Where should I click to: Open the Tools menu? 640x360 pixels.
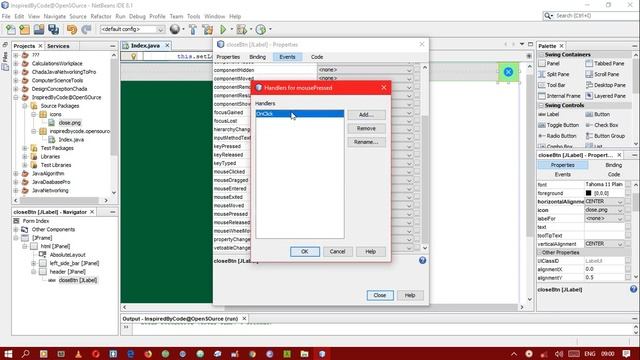point(193,16)
